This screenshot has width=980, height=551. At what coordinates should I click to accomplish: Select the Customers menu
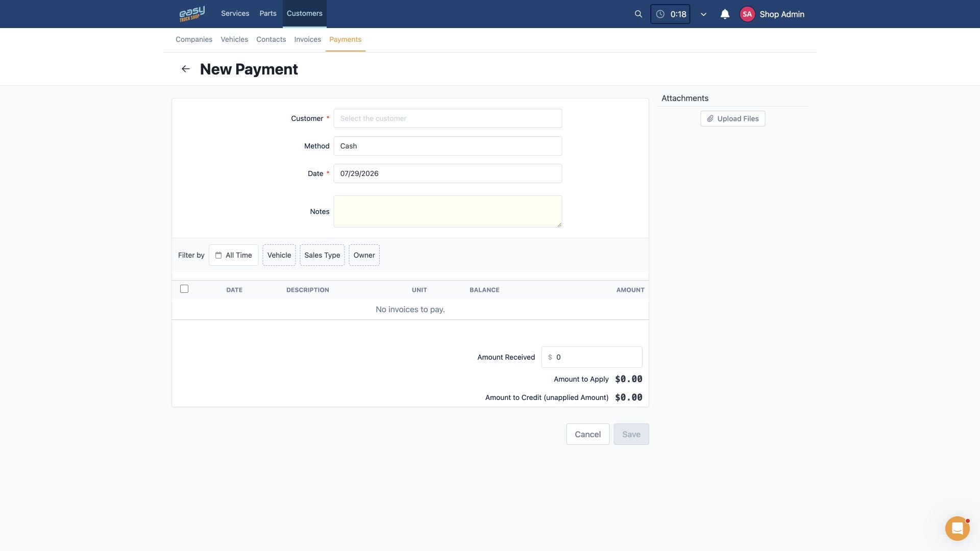pyautogui.click(x=304, y=13)
